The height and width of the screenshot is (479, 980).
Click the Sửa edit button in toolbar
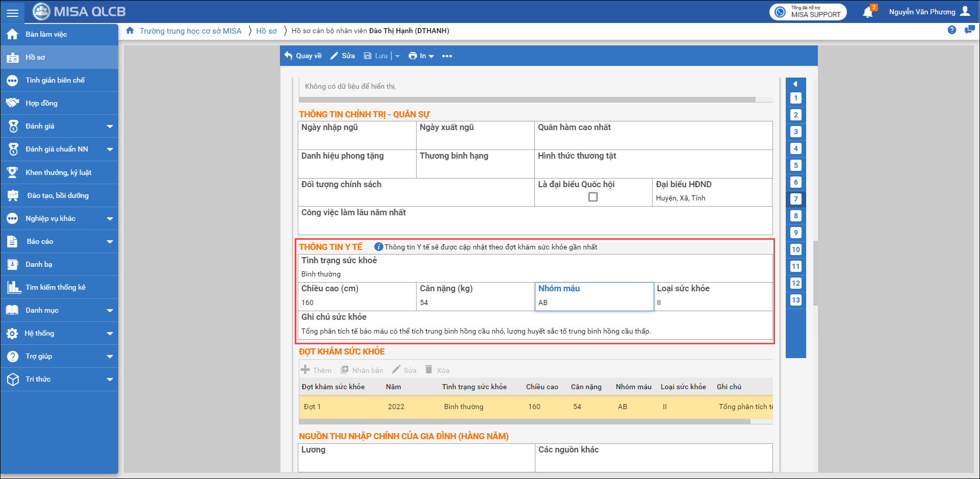click(x=343, y=56)
